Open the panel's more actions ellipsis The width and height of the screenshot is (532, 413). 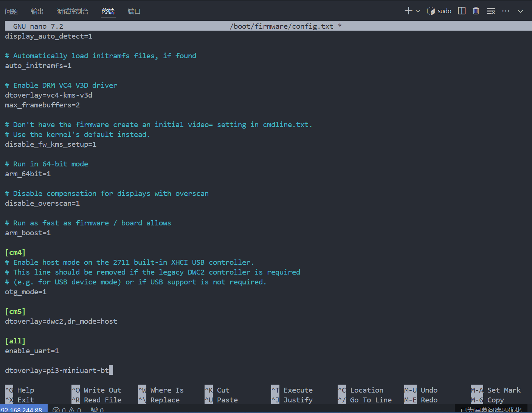506,11
